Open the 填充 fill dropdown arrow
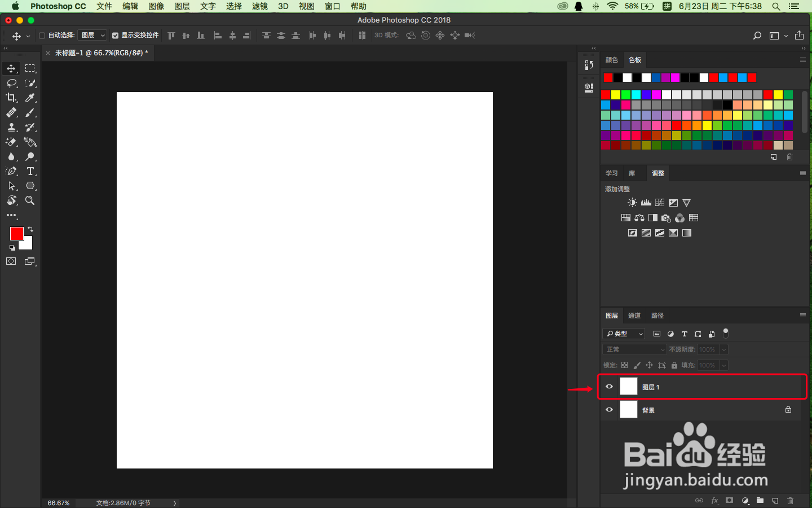812x508 pixels. 724,365
